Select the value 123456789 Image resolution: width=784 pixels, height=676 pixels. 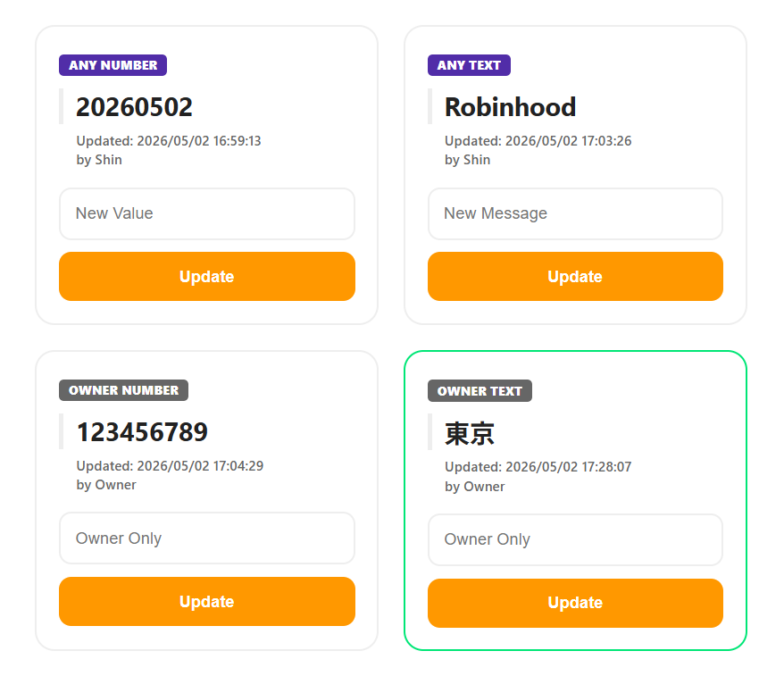click(x=142, y=432)
